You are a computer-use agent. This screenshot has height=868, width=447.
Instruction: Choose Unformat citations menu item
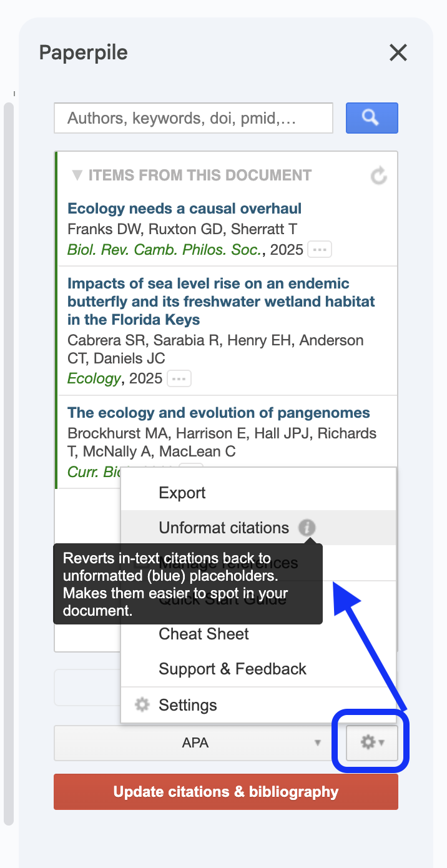[x=223, y=528]
